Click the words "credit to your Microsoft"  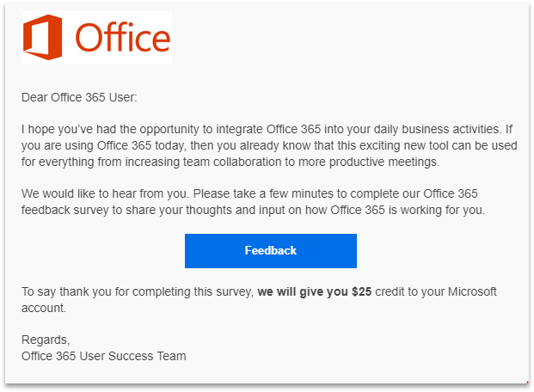click(436, 292)
